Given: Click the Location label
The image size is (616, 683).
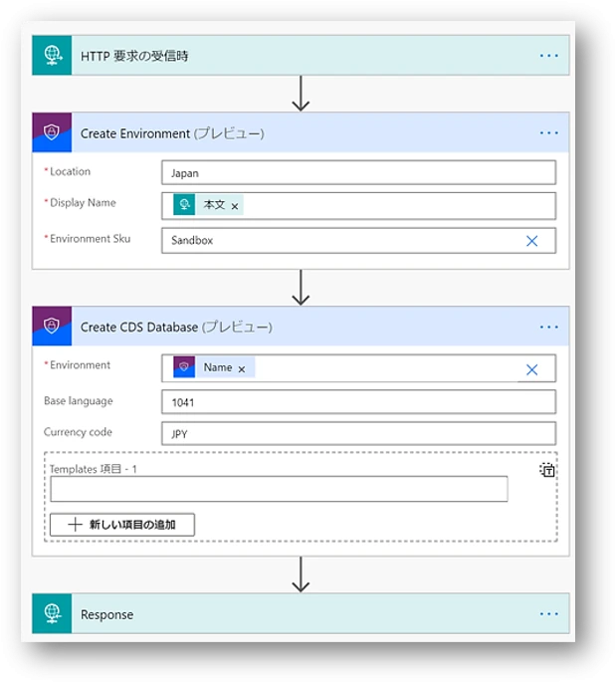Looking at the screenshot, I should 70,171.
